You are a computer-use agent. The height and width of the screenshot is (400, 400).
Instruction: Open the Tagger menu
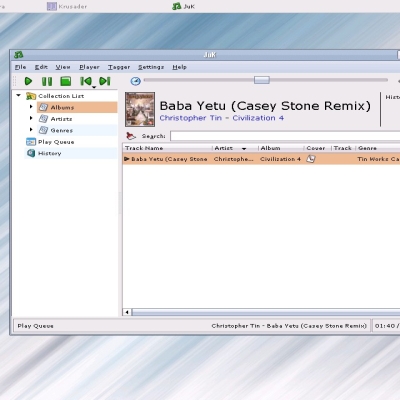119,67
